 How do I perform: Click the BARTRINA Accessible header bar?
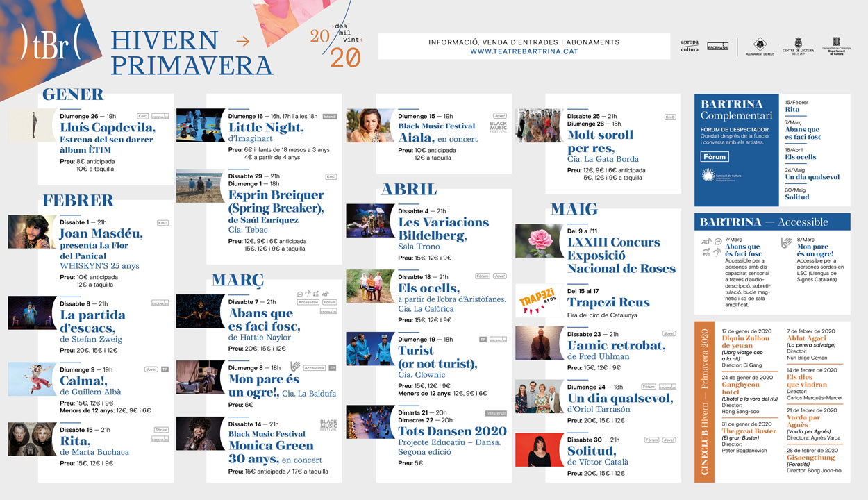pyautogui.click(x=772, y=222)
